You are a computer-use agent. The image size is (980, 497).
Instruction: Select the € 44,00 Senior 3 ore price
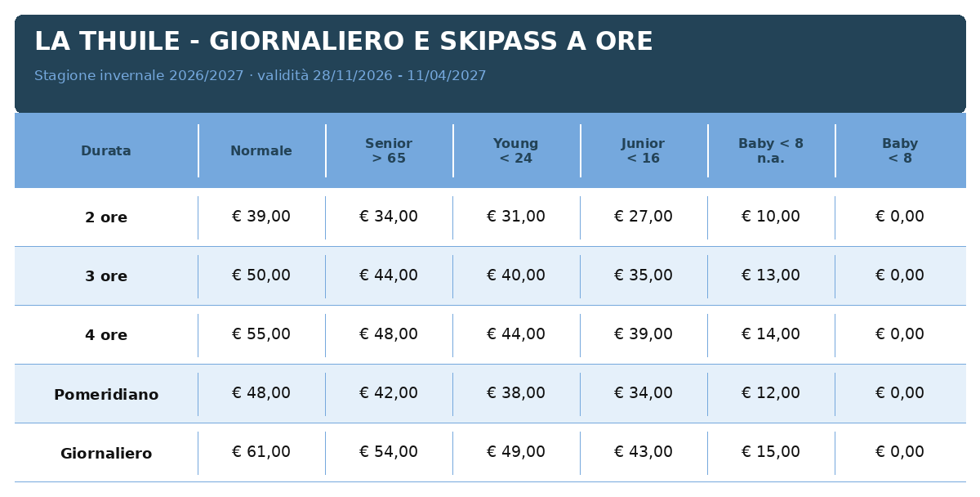click(389, 275)
